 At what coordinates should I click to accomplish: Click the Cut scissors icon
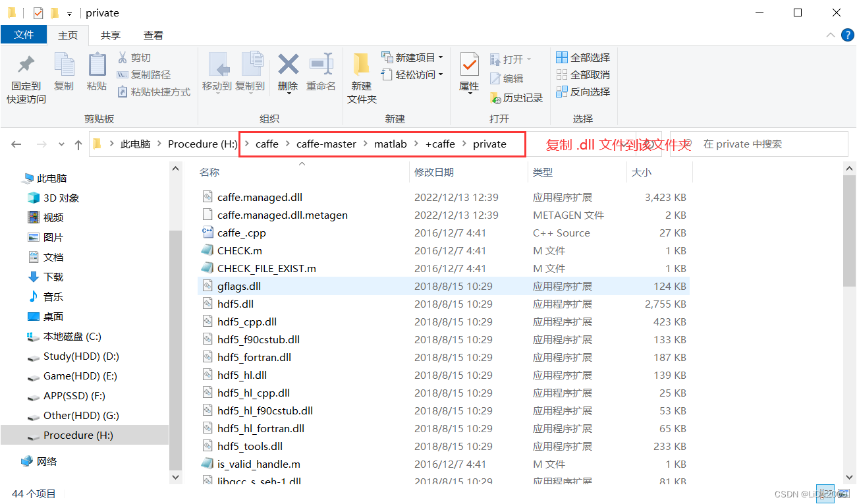coord(123,58)
